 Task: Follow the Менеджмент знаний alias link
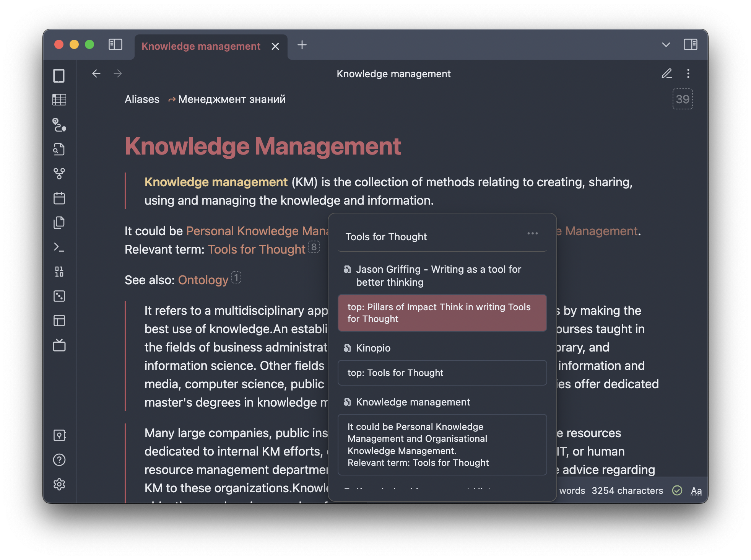[x=232, y=99]
